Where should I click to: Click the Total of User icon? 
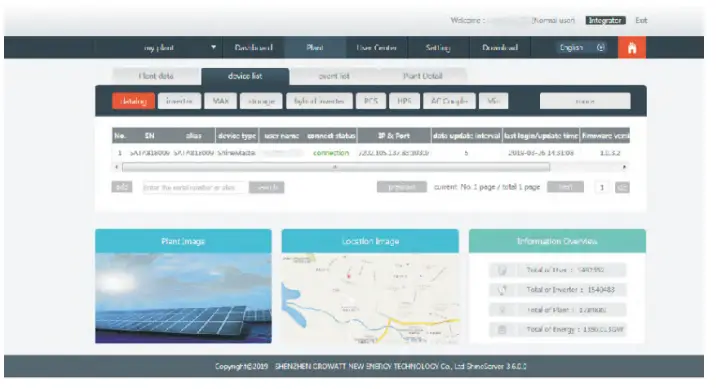click(502, 270)
